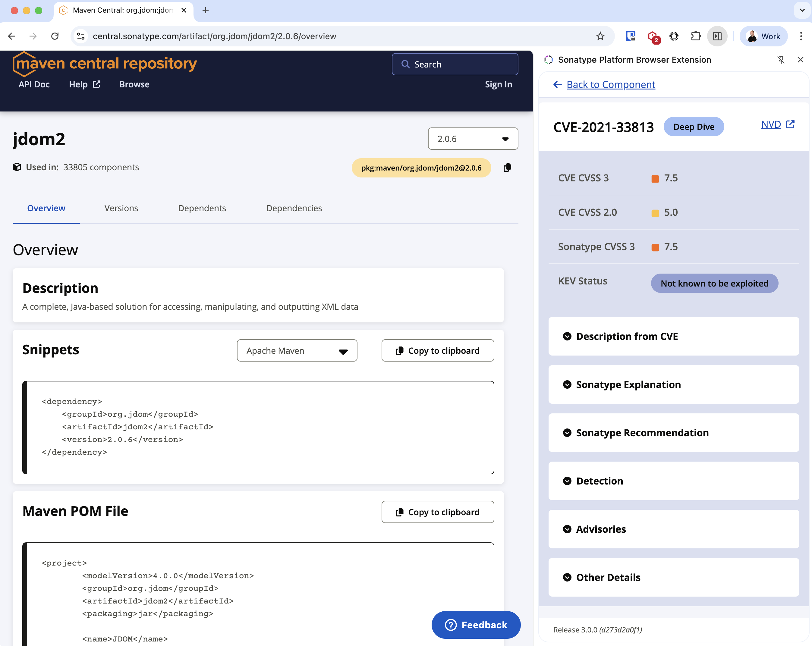Click the browser forward arrow
This screenshot has width=812, height=646.
pos(33,36)
